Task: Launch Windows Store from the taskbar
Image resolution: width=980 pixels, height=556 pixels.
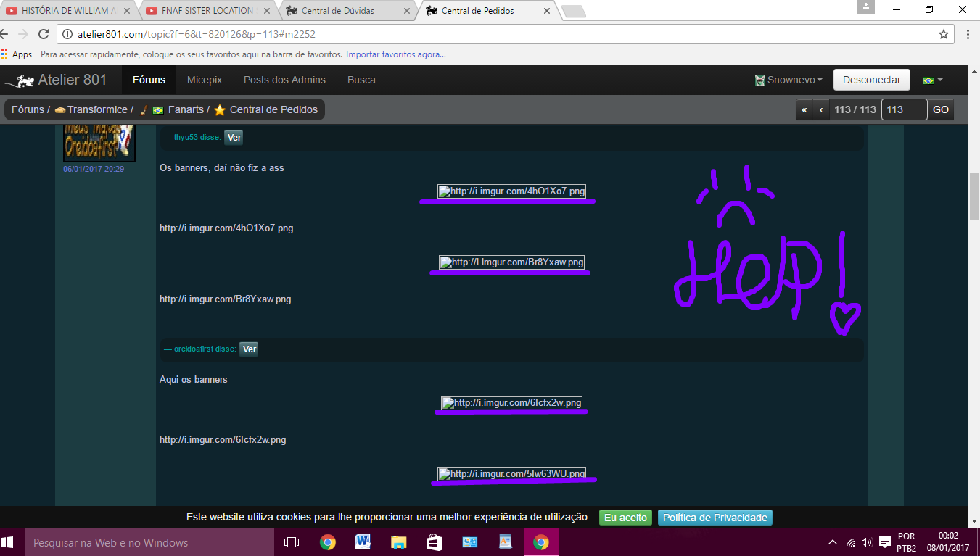Action: click(x=434, y=542)
